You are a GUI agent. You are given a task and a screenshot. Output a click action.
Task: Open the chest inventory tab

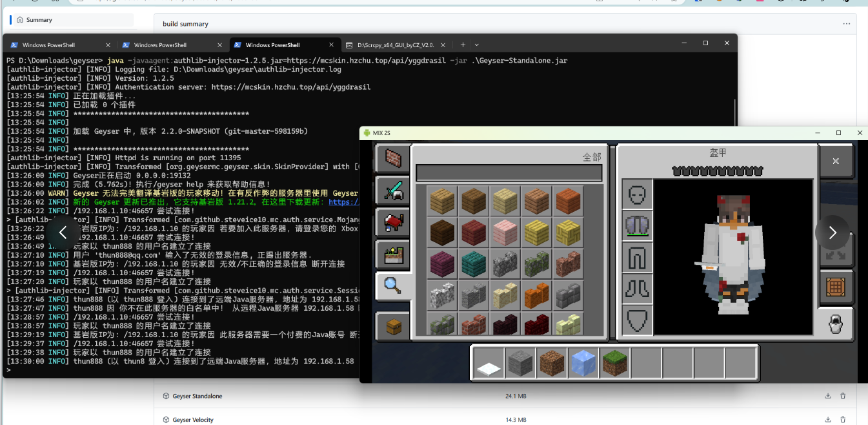393,326
